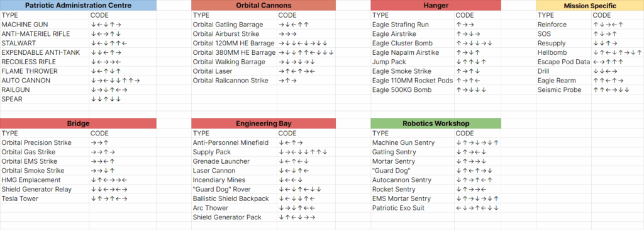Select the Seismic Probe cell
Viewport: 644px width, 230px height.
click(563, 89)
